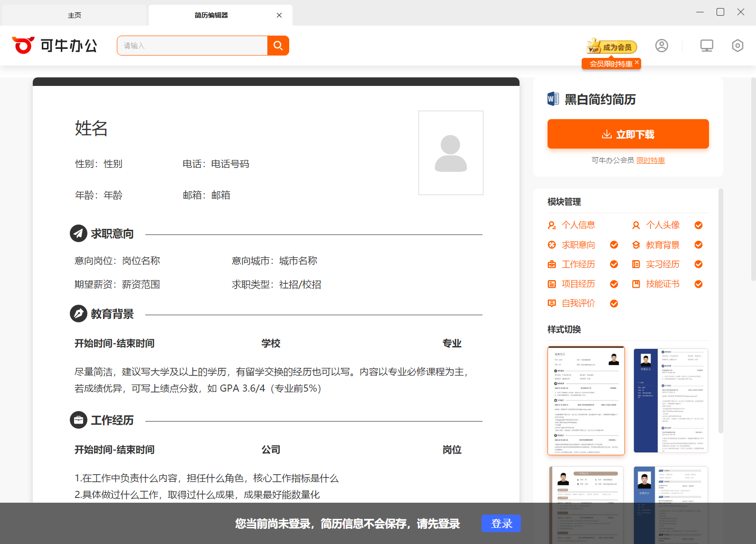The height and width of the screenshot is (544, 756).
Task: Click the internship experience module icon
Action: coord(636,264)
